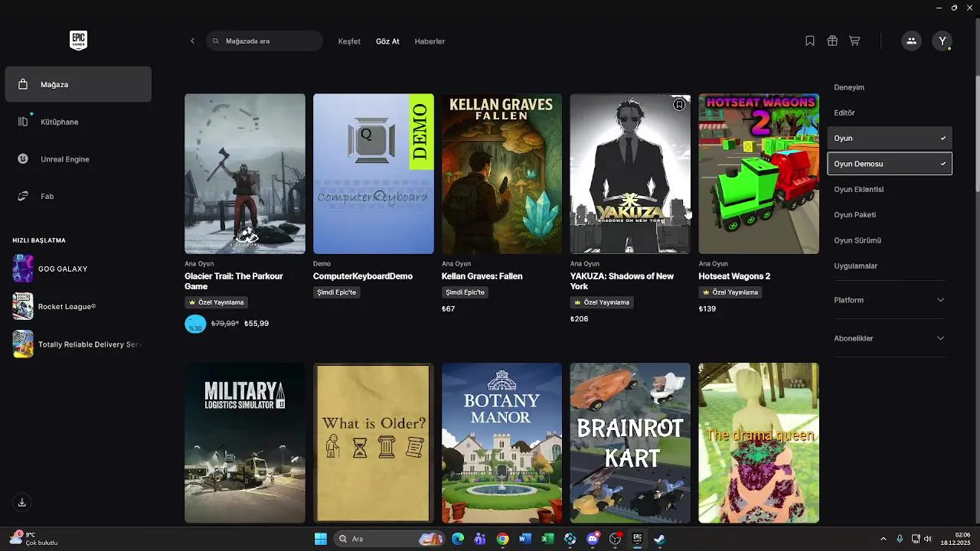
Task: Click the Kellan Graves: Fallen title
Action: coord(482,276)
